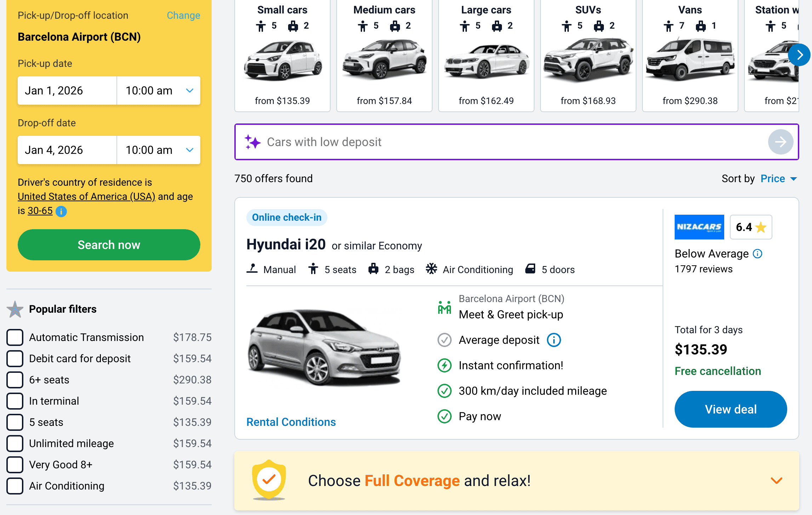The width and height of the screenshot is (812, 515).
Task: Expand the Full Coverage banner chevron
Action: [x=776, y=480]
